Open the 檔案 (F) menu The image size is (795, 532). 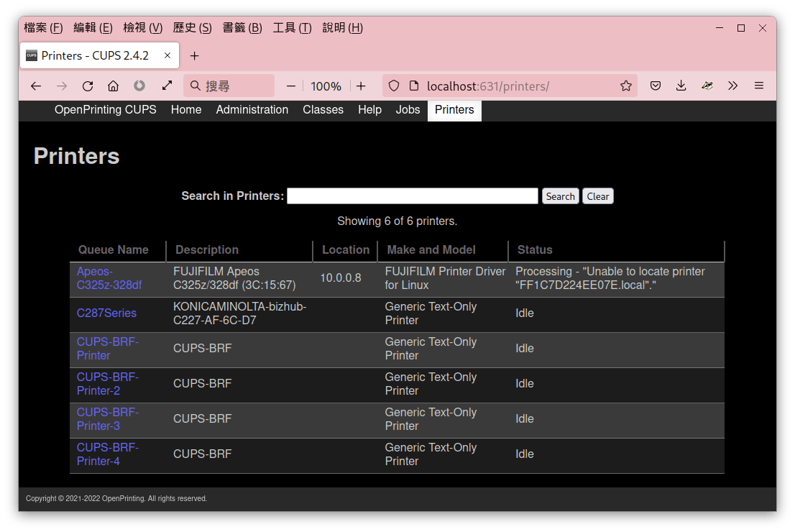[43, 28]
